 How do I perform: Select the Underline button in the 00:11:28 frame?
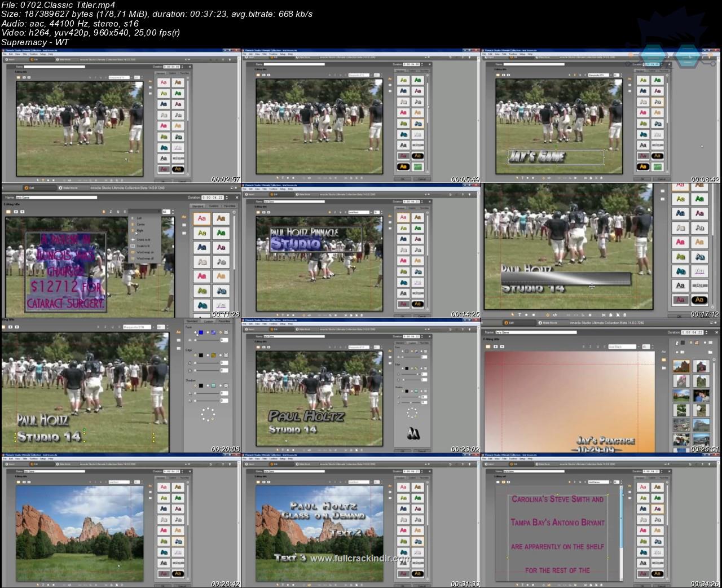click(x=118, y=212)
